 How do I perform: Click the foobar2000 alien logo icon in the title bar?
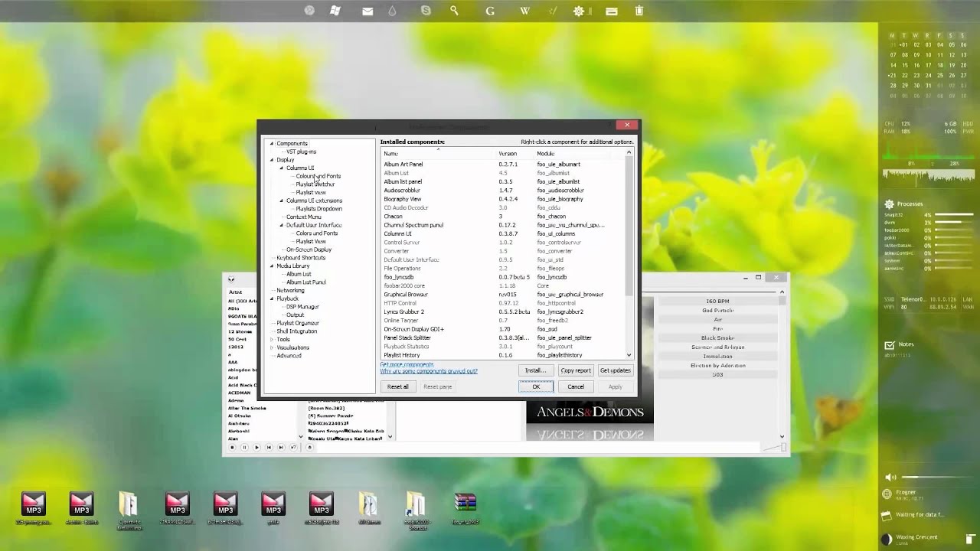pyautogui.click(x=231, y=279)
